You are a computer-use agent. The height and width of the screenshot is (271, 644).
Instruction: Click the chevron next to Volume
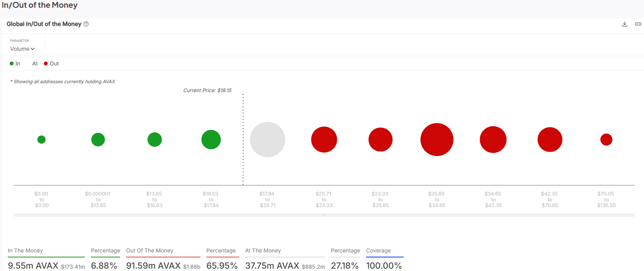click(33, 49)
